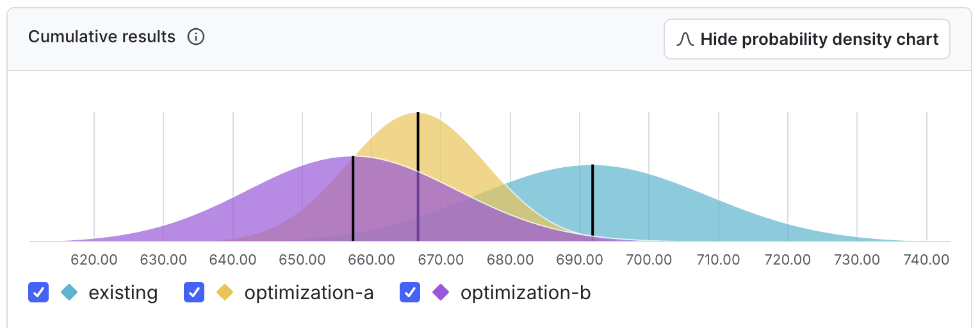Viewport: 980px width, 328px height.
Task: Click the "existing" legend label
Action: [123, 293]
